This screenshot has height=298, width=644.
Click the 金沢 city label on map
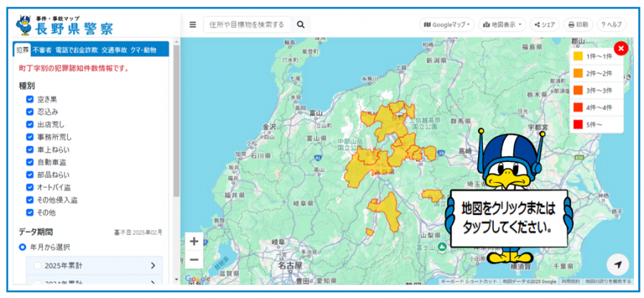point(271,126)
